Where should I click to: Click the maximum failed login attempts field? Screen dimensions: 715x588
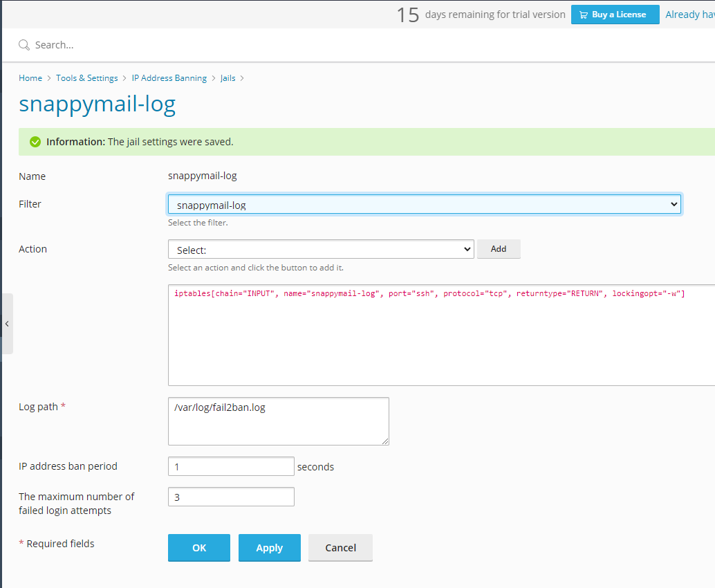(231, 497)
